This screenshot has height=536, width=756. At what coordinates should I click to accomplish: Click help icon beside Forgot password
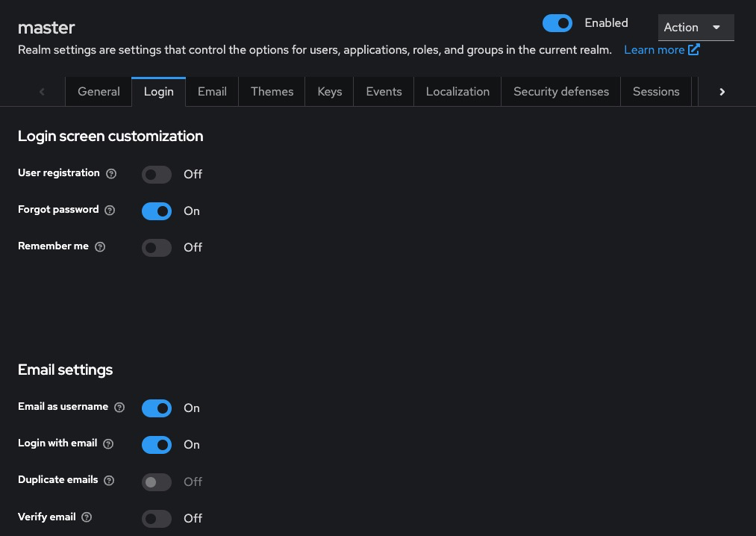[x=110, y=211]
